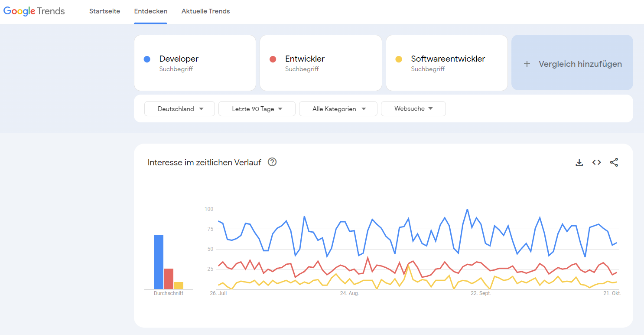Screen dimensions: 644x335
Task: Click the blue Developer color dot
Action: click(147, 59)
